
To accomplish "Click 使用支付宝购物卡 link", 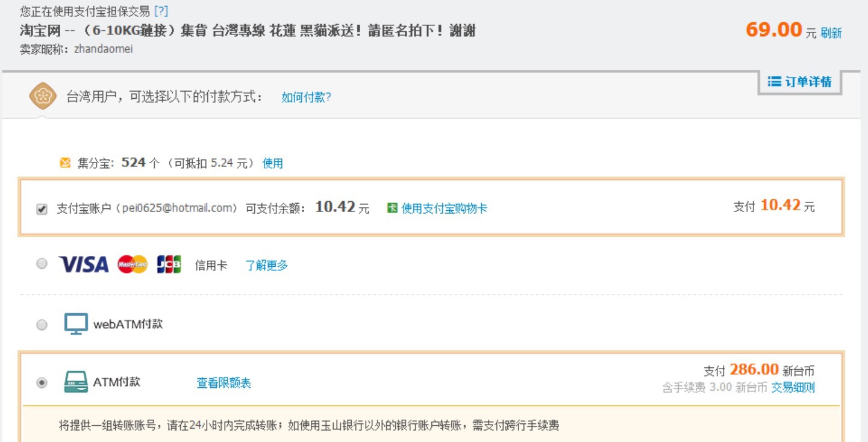I will 444,208.
